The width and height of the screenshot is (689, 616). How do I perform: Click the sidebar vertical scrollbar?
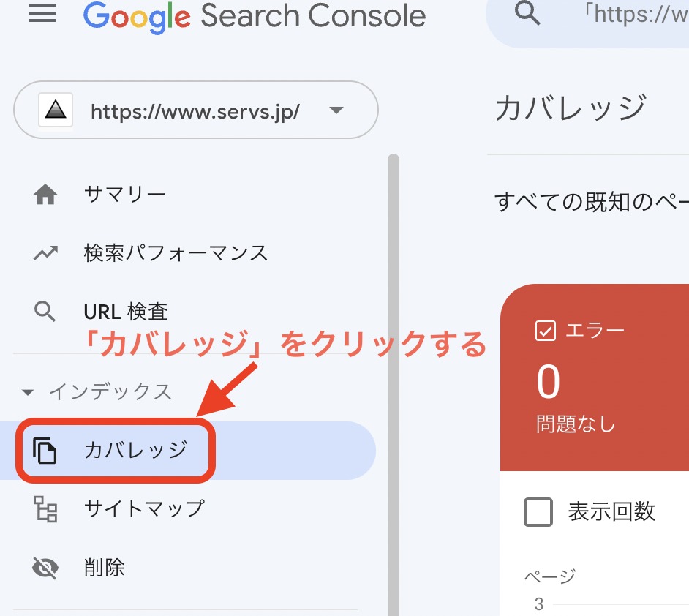[394, 384]
